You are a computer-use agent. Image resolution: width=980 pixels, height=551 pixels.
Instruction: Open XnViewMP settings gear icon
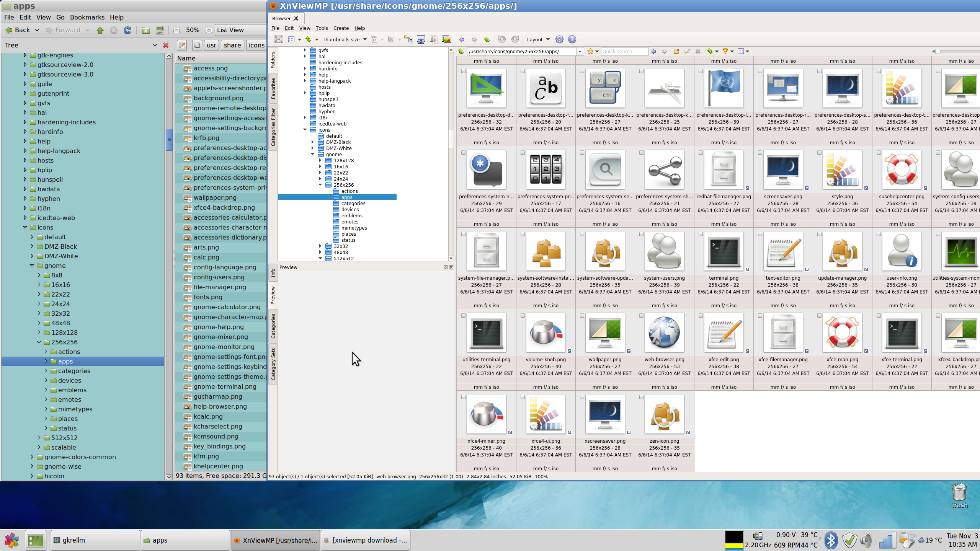(x=559, y=39)
